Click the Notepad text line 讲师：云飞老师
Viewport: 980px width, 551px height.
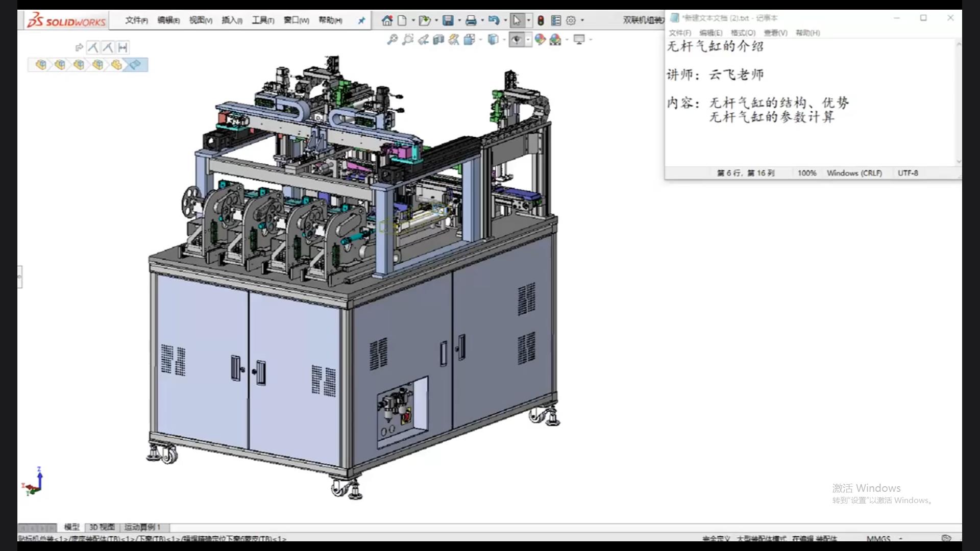[716, 74]
